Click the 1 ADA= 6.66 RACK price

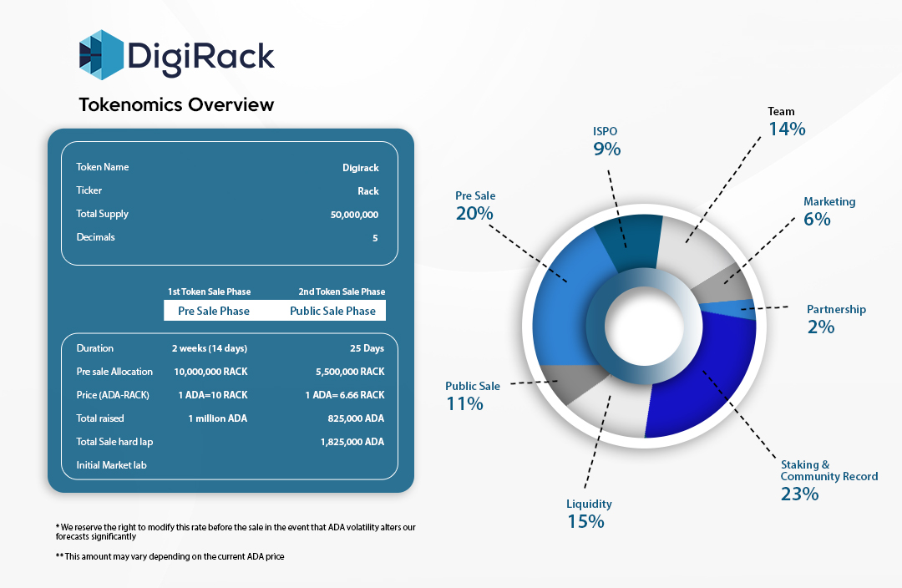(345, 395)
